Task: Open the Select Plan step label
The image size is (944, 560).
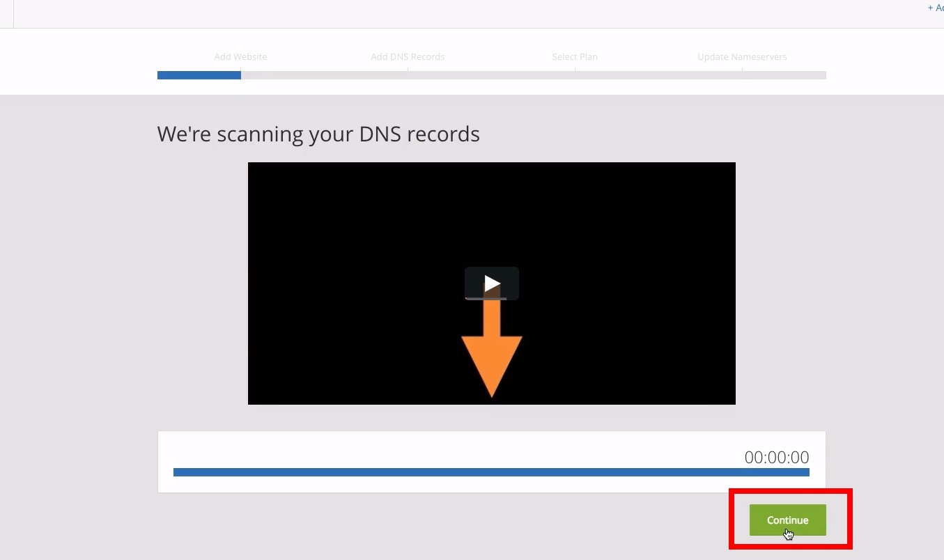Action: 575,57
